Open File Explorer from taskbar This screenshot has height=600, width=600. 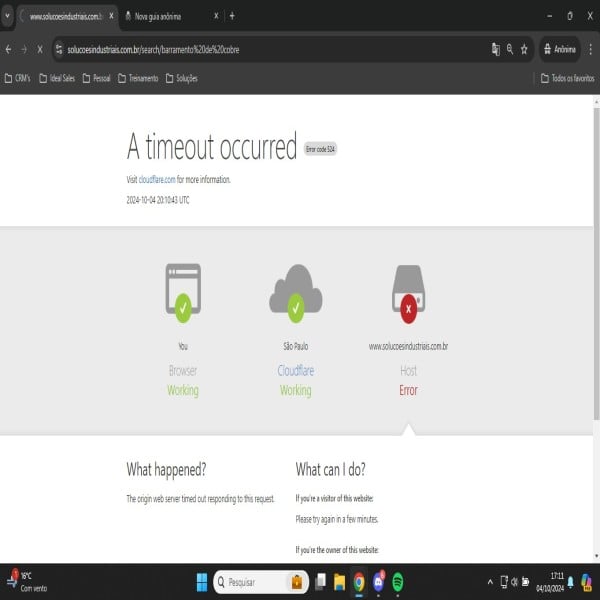[339, 582]
